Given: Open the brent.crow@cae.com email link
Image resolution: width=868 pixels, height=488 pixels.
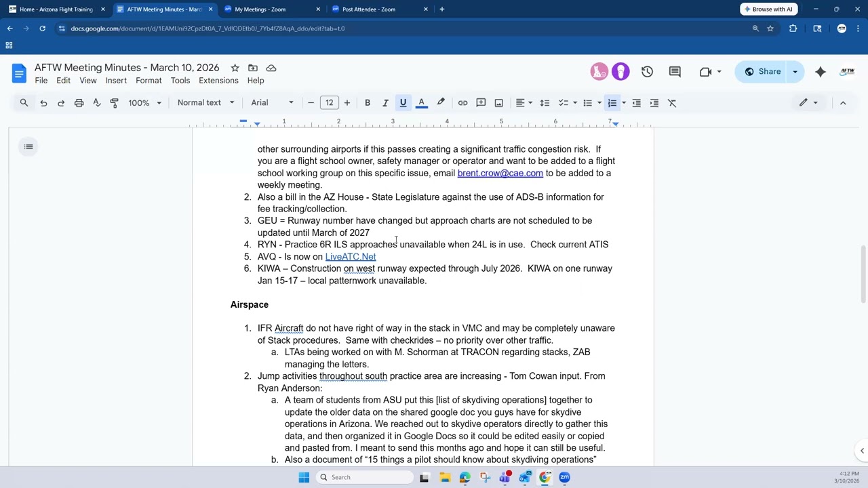Looking at the screenshot, I should 500,174.
